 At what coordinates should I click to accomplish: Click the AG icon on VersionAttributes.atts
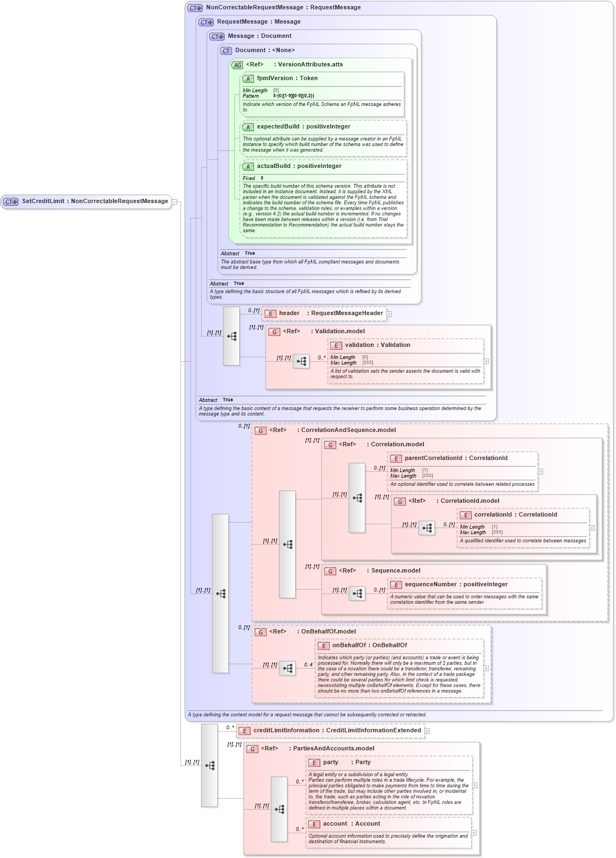[x=237, y=65]
